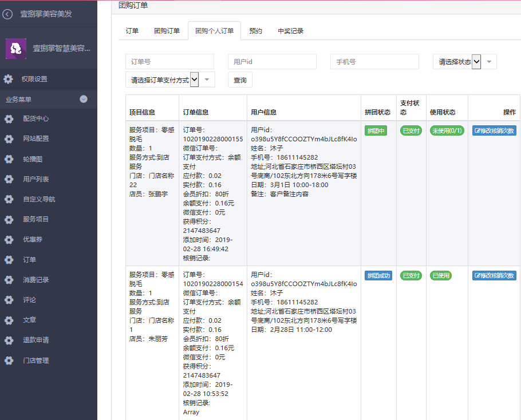Click 修改核销次数 for order 1020190228000154
Viewport: 521px width, 420px height.
pyautogui.click(x=494, y=275)
